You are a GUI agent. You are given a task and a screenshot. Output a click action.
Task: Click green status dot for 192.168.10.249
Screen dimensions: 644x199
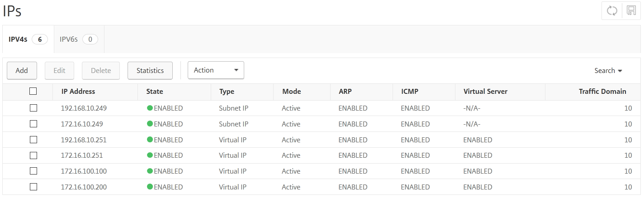click(150, 108)
